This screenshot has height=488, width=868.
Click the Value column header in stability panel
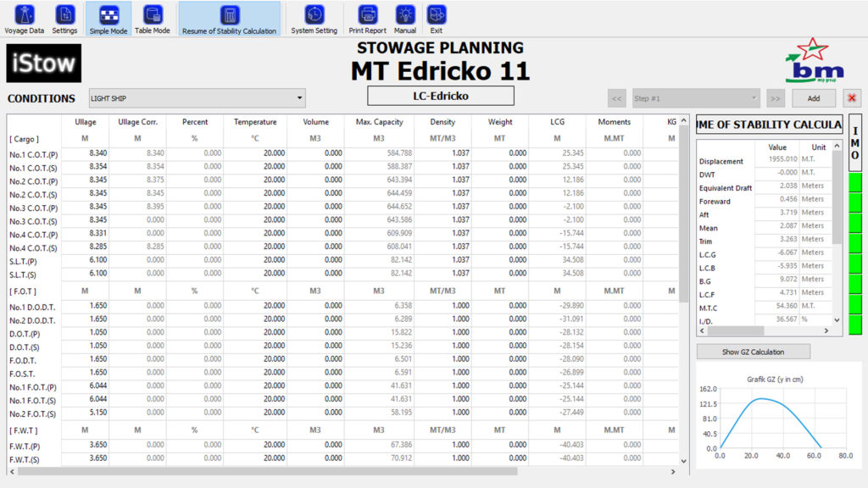(777, 147)
